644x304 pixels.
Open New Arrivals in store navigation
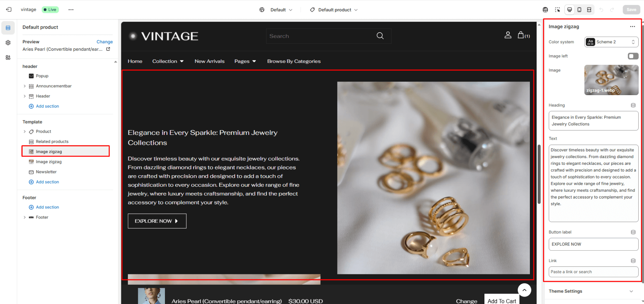210,61
